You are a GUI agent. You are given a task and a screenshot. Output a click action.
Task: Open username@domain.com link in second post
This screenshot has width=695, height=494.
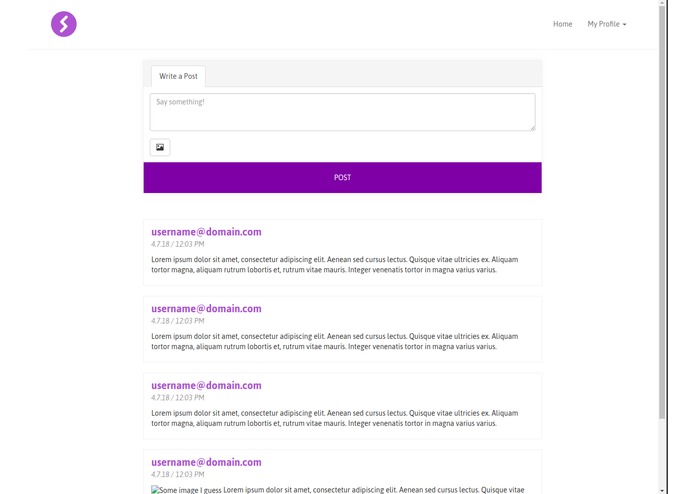[x=206, y=308]
